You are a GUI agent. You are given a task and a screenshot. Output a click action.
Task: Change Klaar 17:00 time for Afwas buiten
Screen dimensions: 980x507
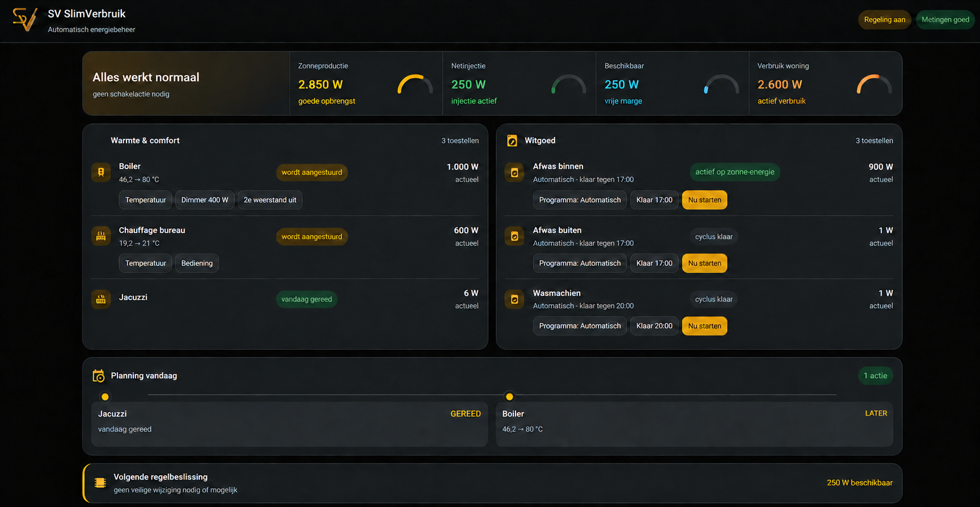(654, 263)
